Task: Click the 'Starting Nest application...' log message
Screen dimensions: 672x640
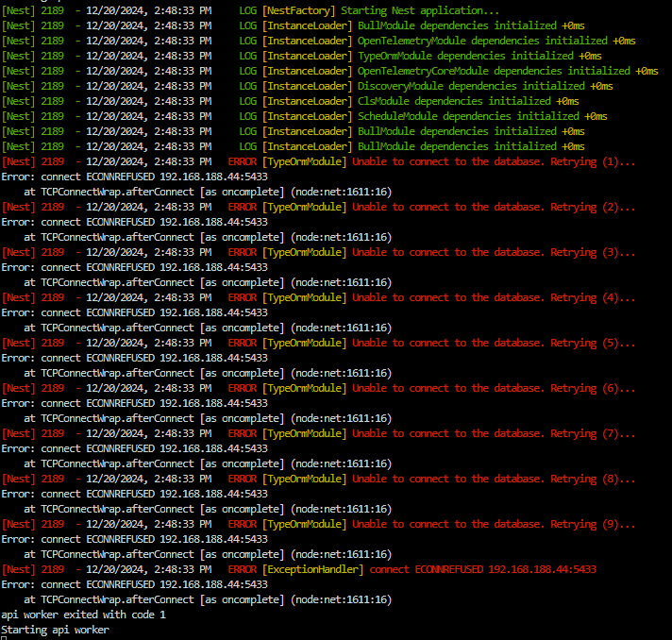Action: 420,10
